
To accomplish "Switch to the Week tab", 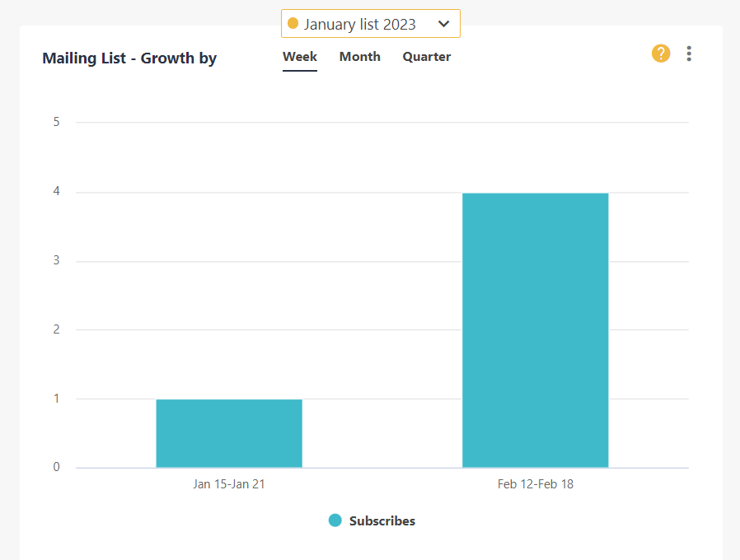I will (299, 56).
